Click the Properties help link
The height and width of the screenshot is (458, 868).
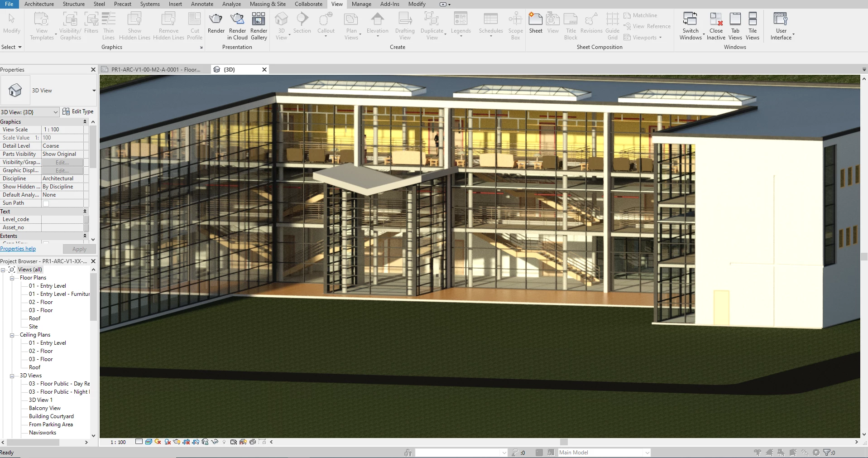(18, 249)
